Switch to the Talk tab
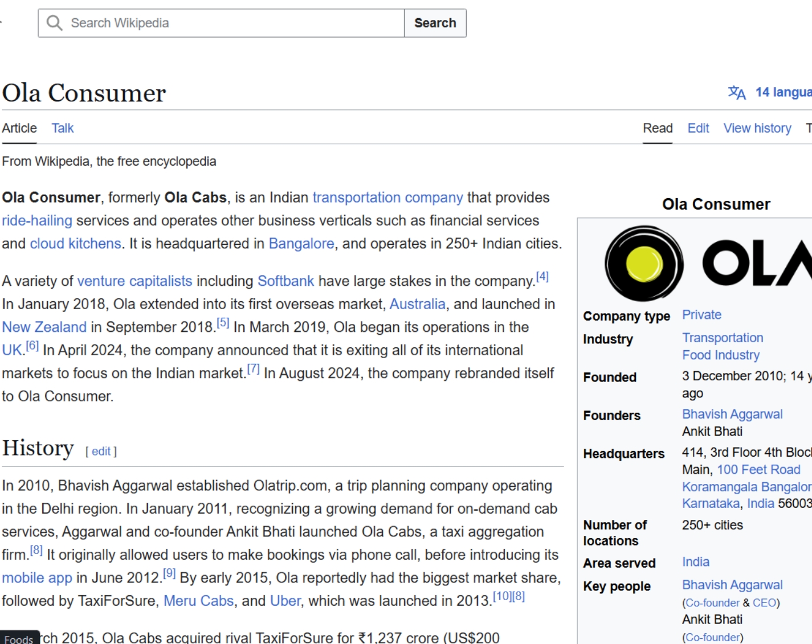Image resolution: width=812 pixels, height=644 pixels. [63, 128]
